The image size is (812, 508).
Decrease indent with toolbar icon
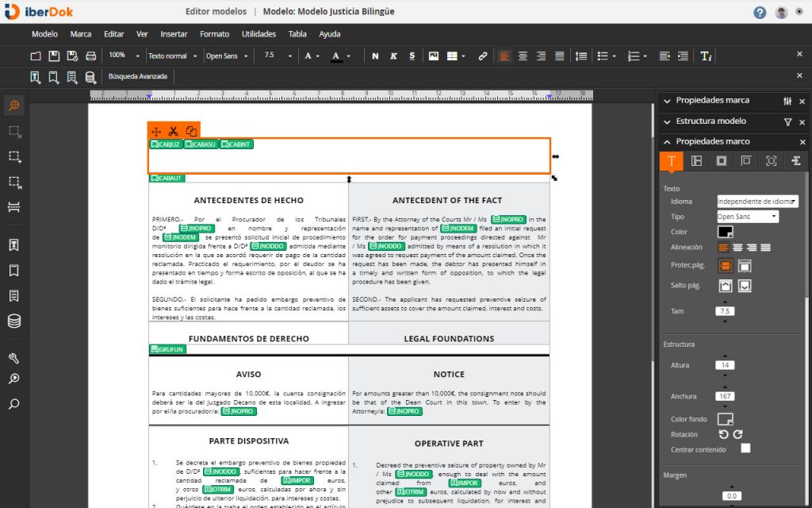pyautogui.click(x=665, y=56)
